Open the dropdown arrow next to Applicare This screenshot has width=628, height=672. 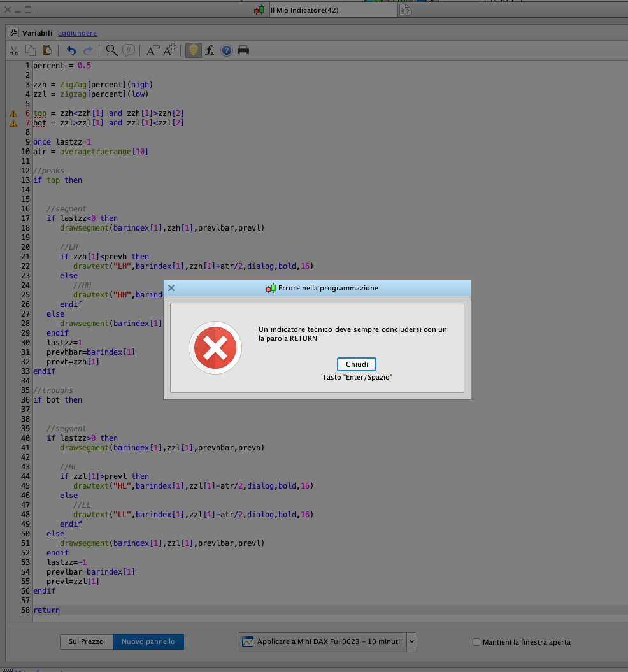tap(411, 641)
